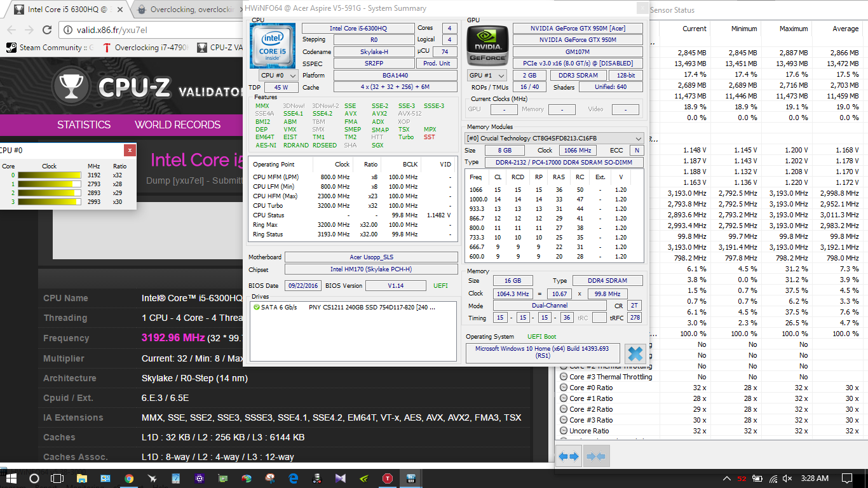Click the Intel HM170 chipset field

tap(370, 270)
